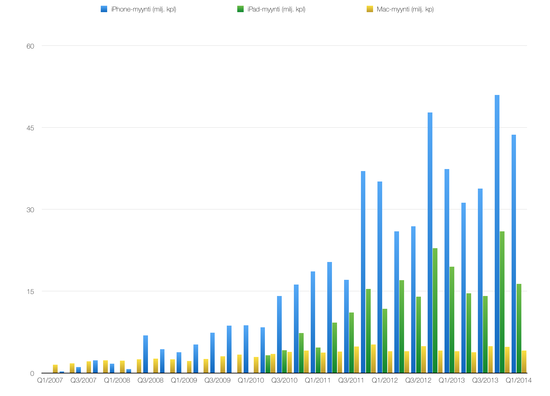This screenshot has height=396, width=550.
Task: Click the Q3/2009 x-axis label
Action: point(217,380)
